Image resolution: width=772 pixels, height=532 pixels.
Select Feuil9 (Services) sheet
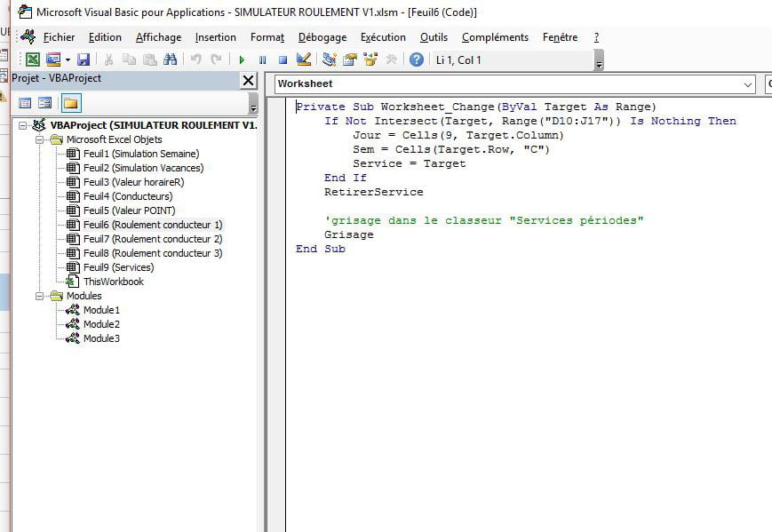(119, 267)
